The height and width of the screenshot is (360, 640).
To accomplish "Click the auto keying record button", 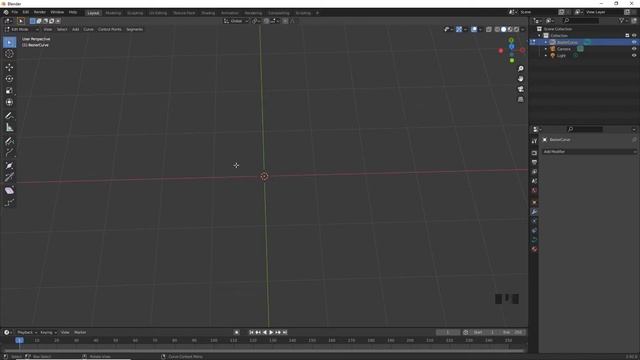I will 236,332.
